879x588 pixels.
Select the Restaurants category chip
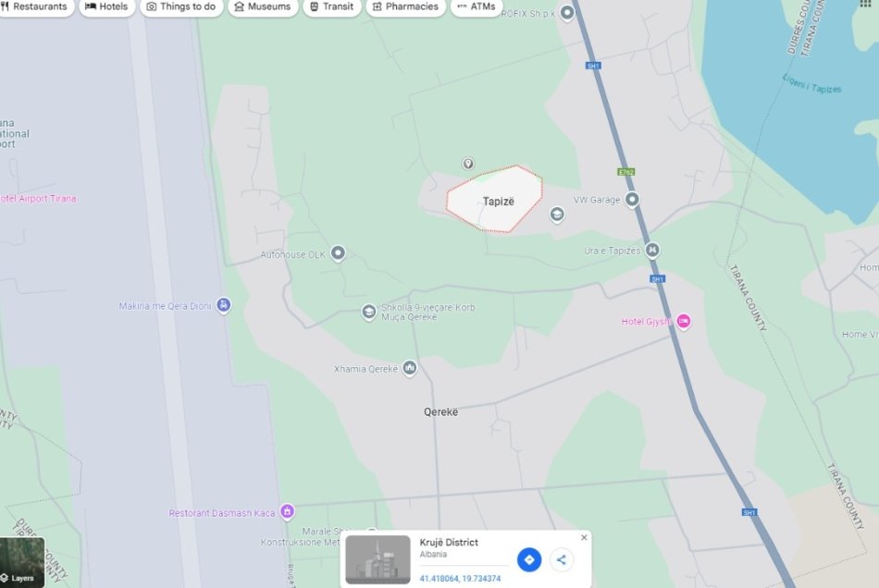(34, 6)
